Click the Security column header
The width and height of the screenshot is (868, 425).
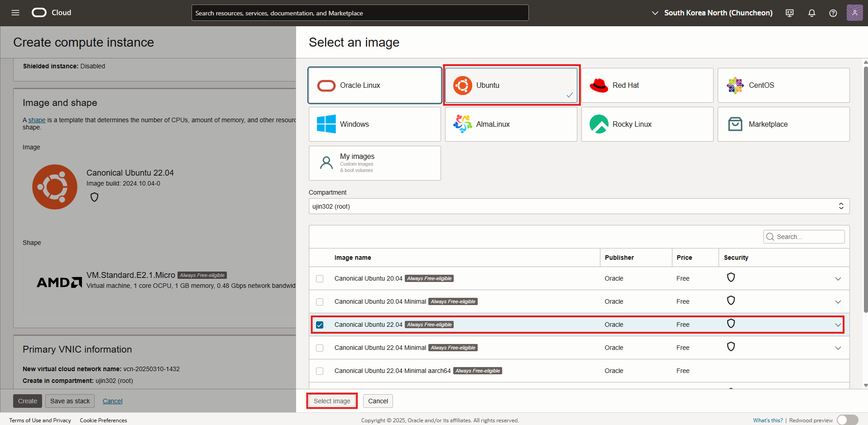tap(736, 258)
